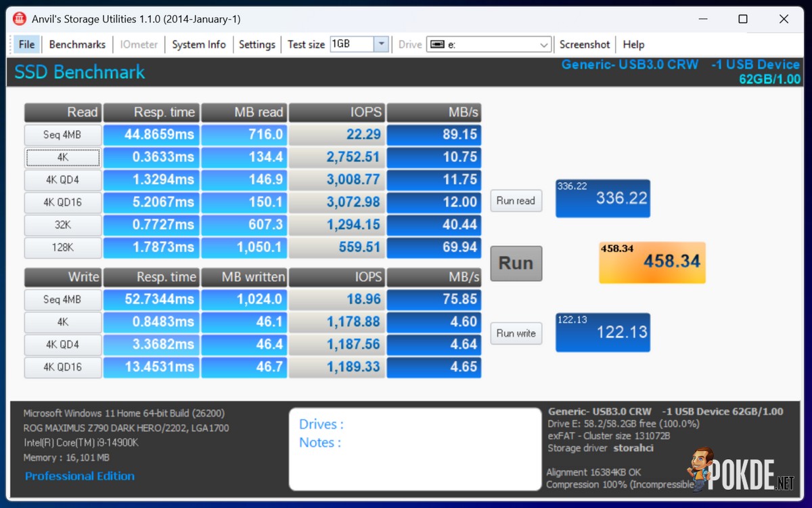Click the ROG MAXIMUS Z790 DARK HERO text
Screen dimensions: 812x508
tap(126, 428)
